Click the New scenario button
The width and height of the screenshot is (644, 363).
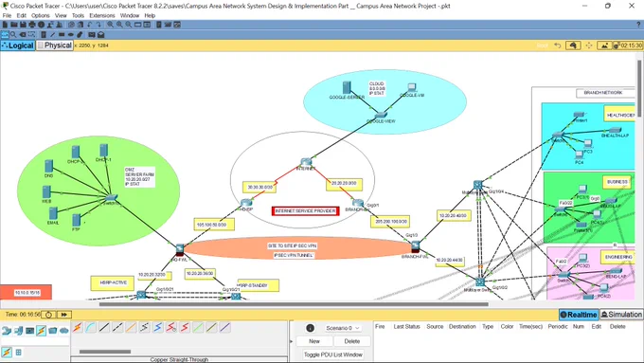tap(314, 341)
